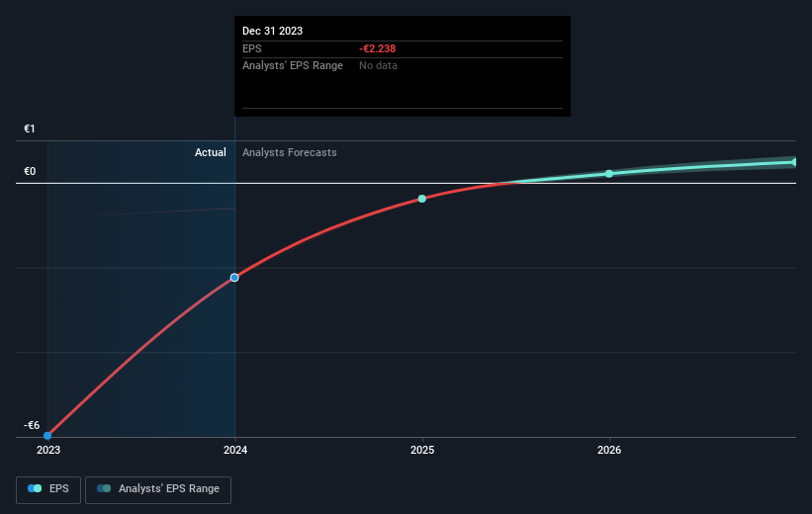Screen dimensions: 812x514
Task: Click the -€6 y-axis label
Action: pos(32,425)
